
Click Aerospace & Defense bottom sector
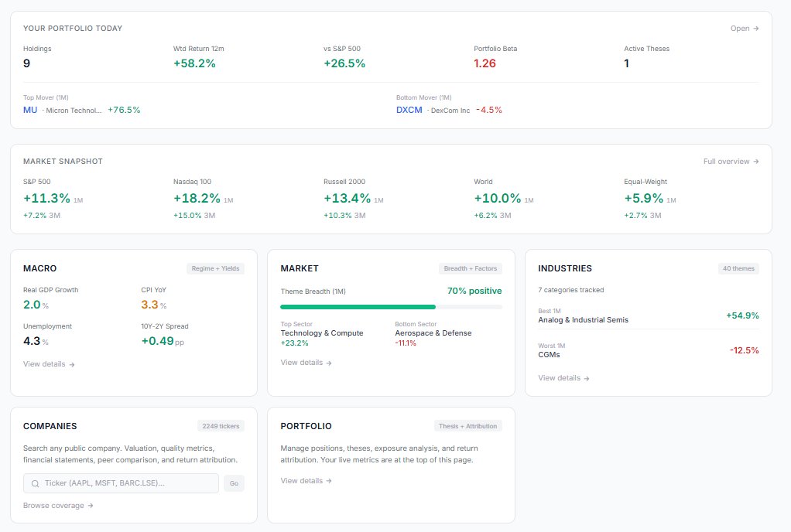pyautogui.click(x=433, y=333)
